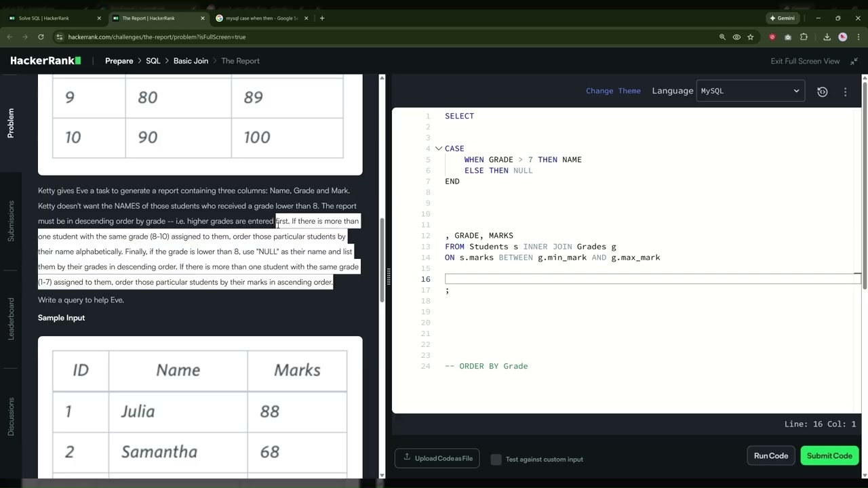This screenshot has height=488, width=868.
Task: Open the Discussions side tab
Action: [10, 417]
